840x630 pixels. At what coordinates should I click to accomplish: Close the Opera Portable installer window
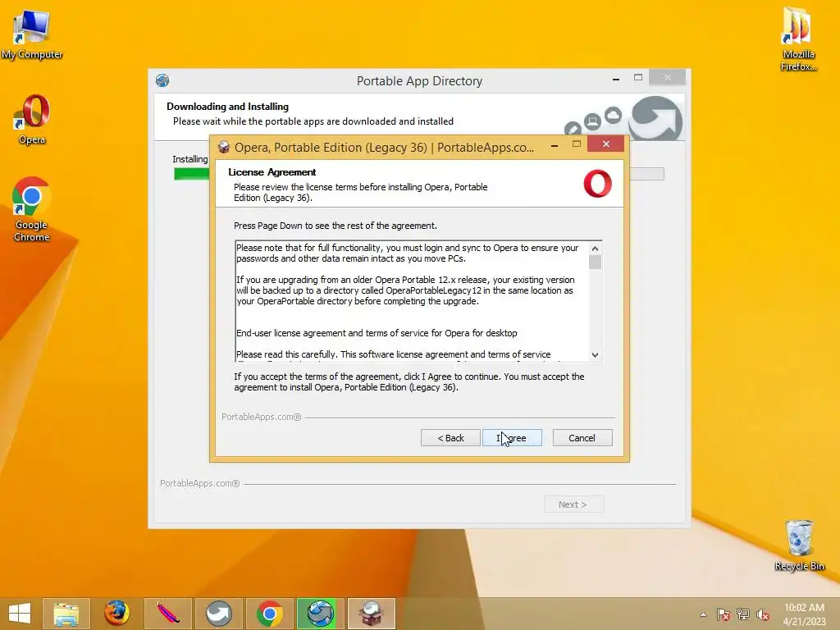(x=606, y=144)
